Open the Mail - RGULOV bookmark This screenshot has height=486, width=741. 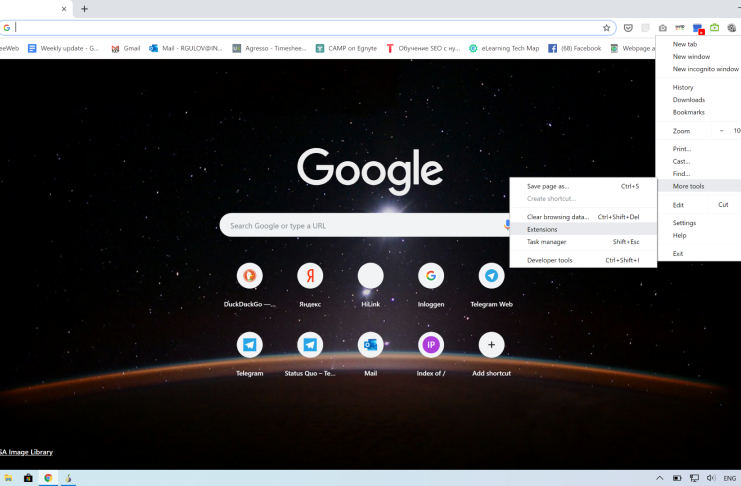186,48
